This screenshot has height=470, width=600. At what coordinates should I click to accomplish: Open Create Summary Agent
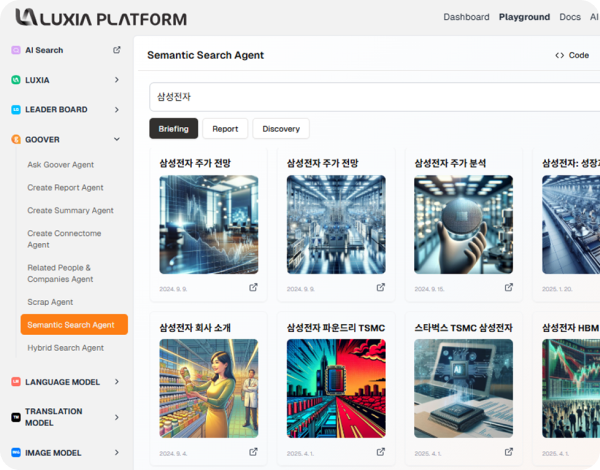pos(70,211)
